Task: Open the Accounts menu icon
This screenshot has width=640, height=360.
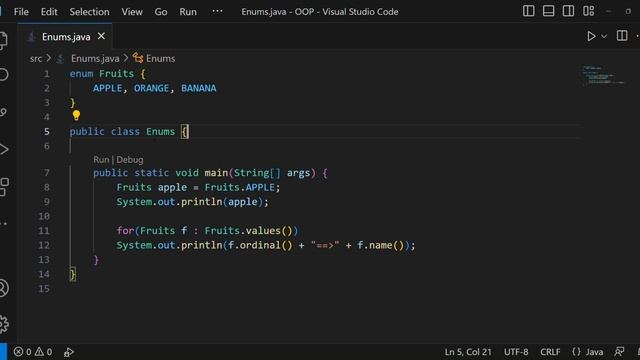Action: click(4, 288)
